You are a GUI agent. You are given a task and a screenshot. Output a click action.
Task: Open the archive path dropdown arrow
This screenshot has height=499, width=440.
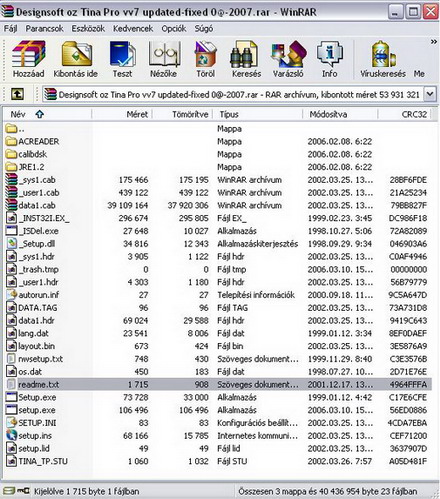(430, 94)
